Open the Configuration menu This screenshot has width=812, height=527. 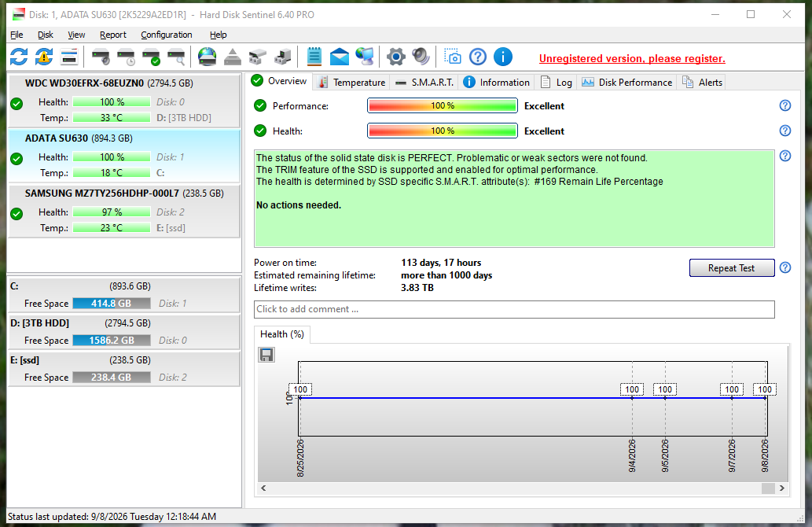166,35
